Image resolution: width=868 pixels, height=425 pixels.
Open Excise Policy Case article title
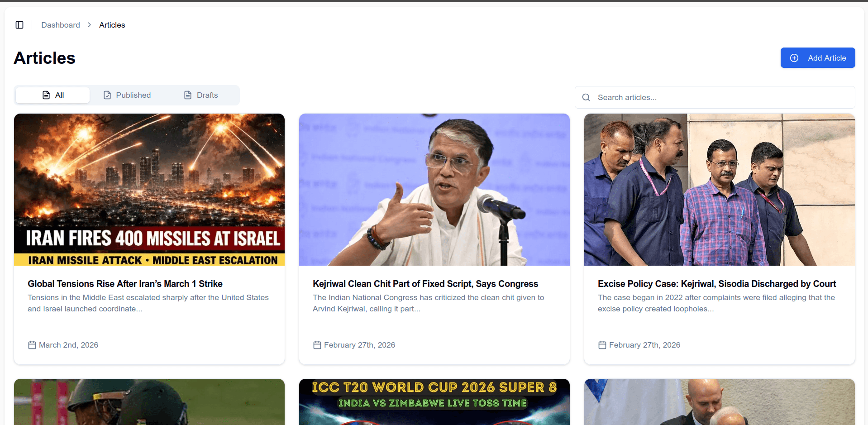point(717,284)
